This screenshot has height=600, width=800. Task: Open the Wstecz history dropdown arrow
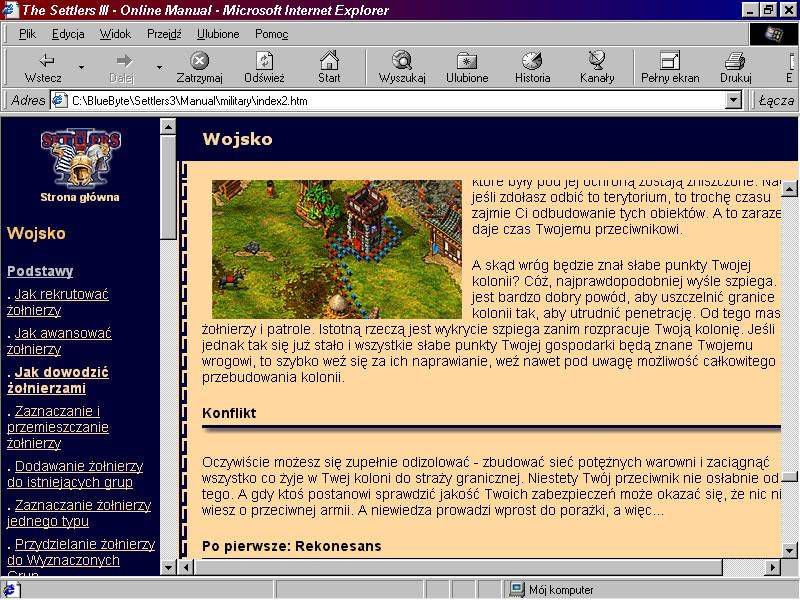coord(81,67)
